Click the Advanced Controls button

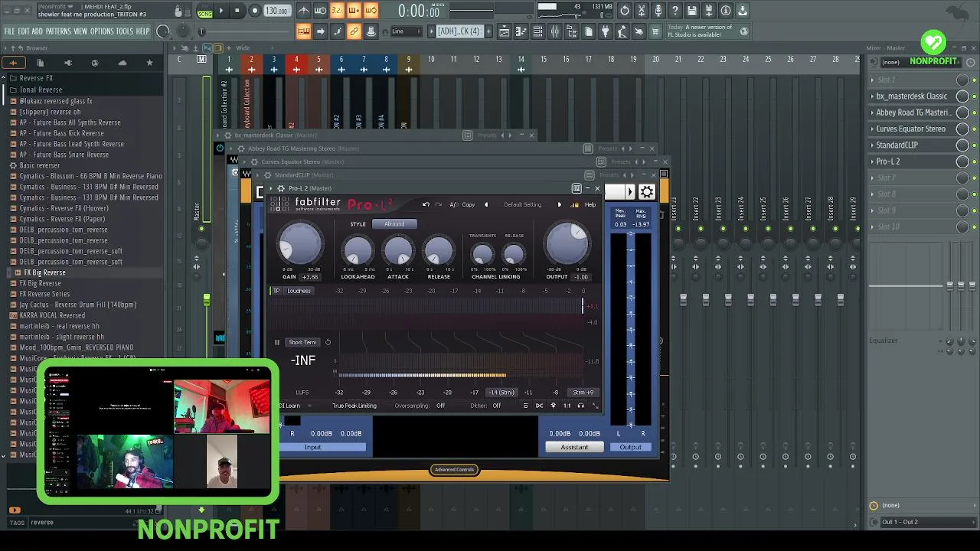[x=454, y=469]
